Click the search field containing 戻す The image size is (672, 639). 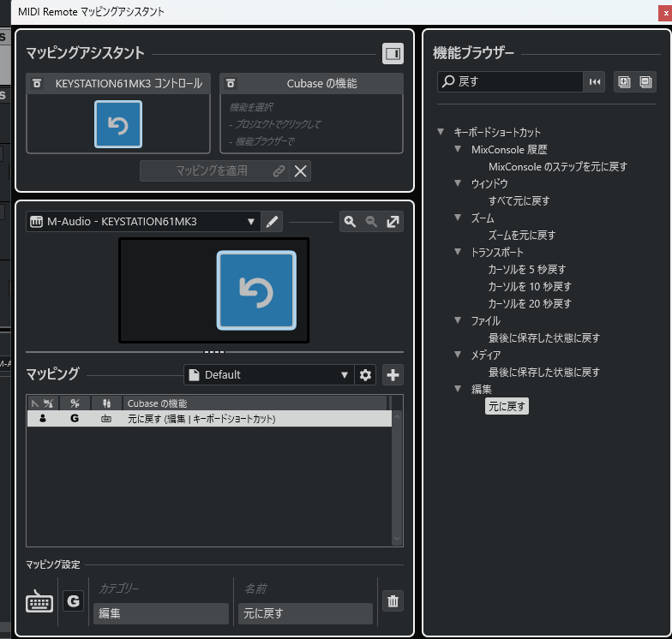pos(510,81)
